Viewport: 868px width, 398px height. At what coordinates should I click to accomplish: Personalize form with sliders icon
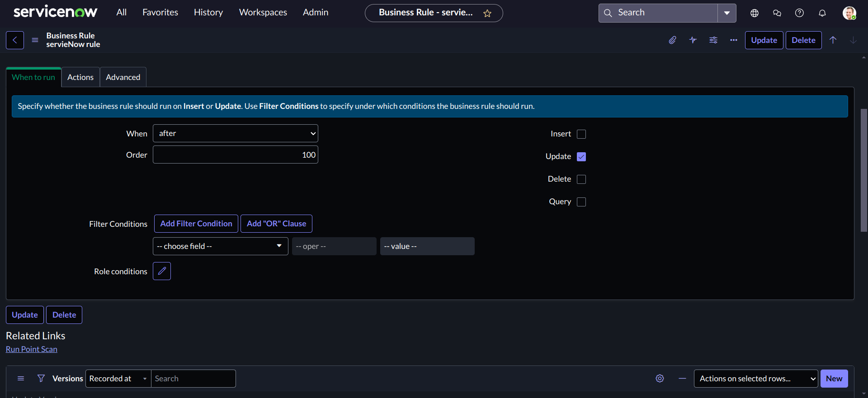pos(713,40)
